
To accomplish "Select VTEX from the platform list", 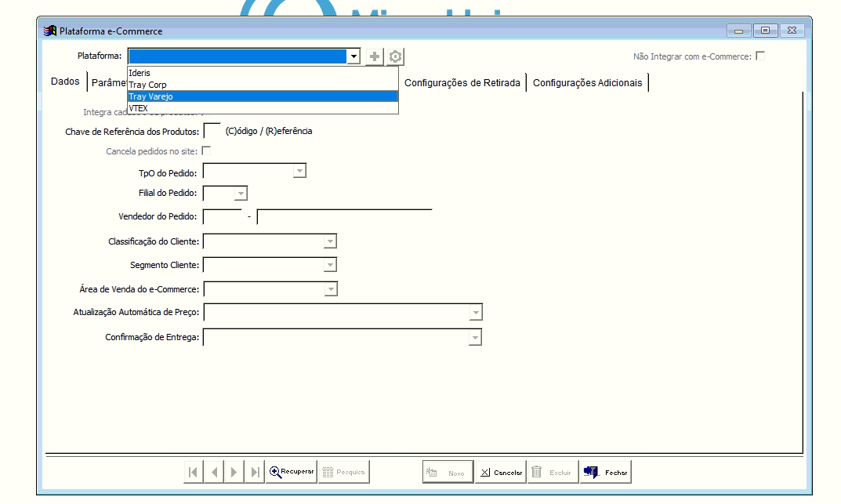I will (139, 108).
